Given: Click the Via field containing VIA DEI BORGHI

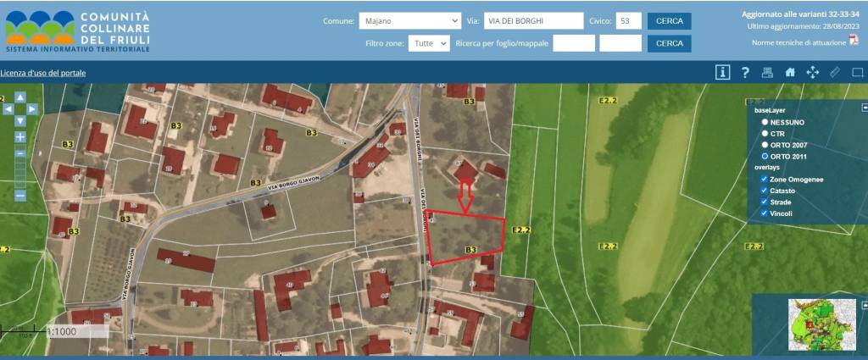Looking at the screenshot, I should [x=534, y=21].
